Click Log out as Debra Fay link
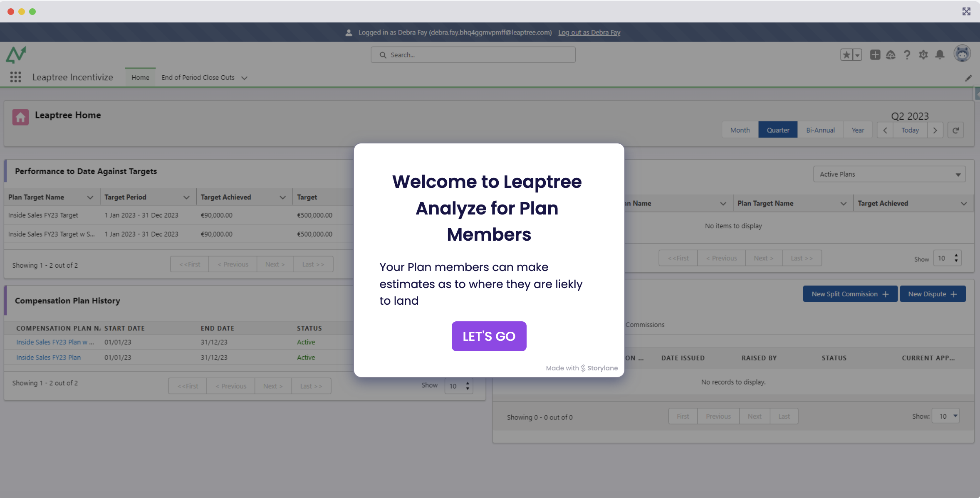The image size is (980, 498). tap(589, 32)
